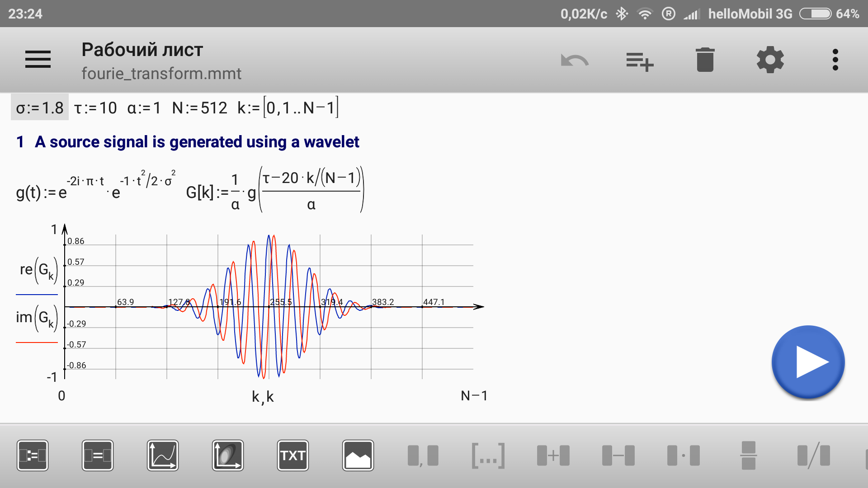Insert a 3D plot object
The height and width of the screenshot is (488, 868).
[228, 455]
